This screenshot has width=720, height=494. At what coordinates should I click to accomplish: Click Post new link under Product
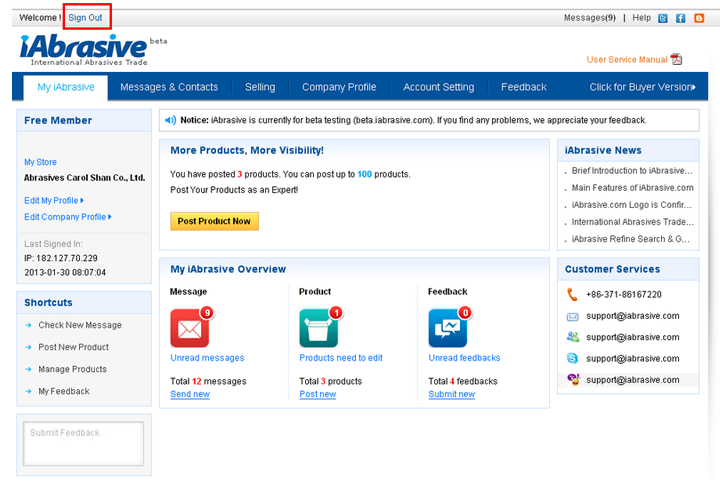tap(318, 394)
